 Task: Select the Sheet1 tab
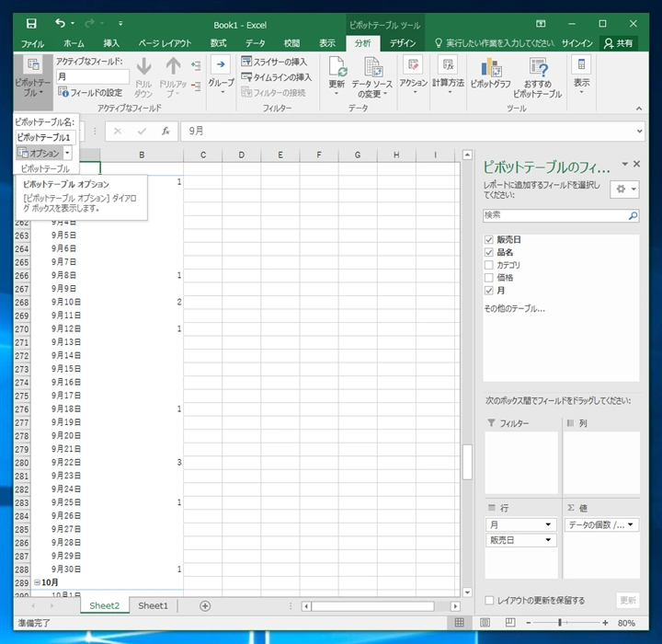(153, 605)
